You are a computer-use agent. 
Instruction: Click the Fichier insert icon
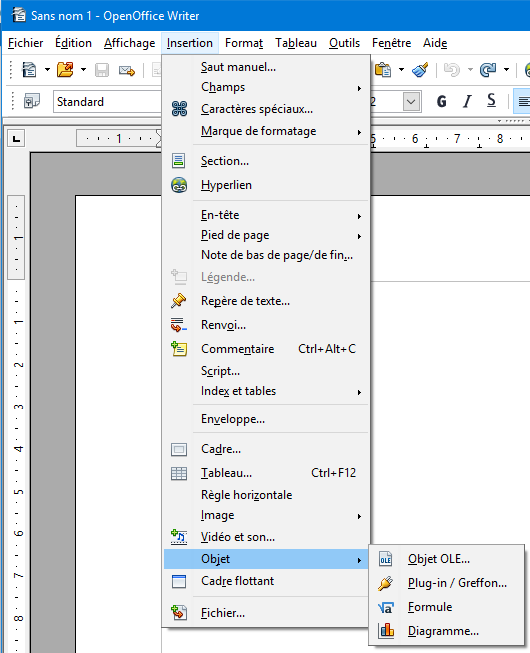179,613
